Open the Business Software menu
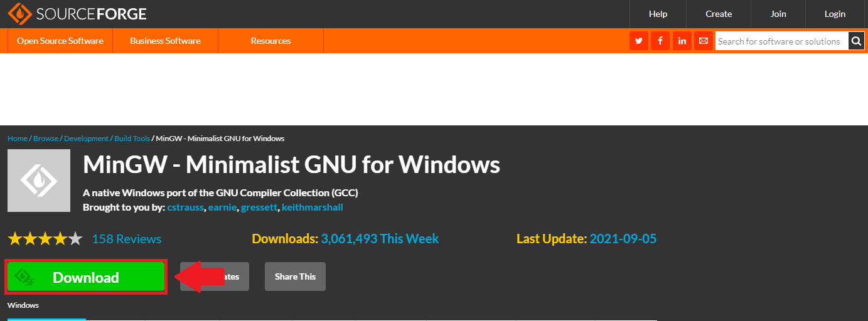 click(165, 41)
